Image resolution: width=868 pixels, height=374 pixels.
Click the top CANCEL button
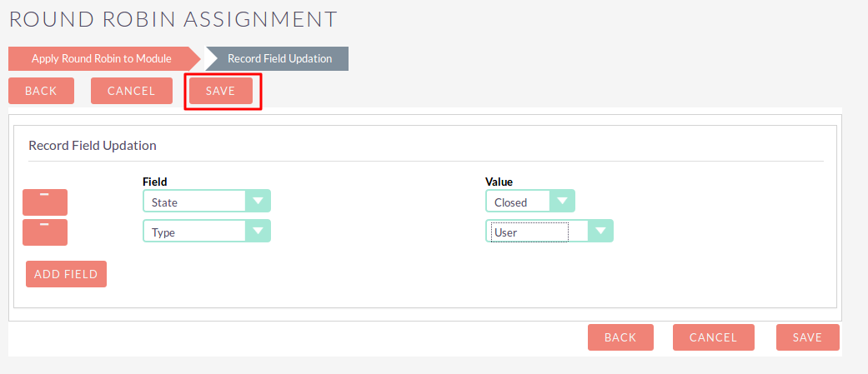pyautogui.click(x=131, y=91)
